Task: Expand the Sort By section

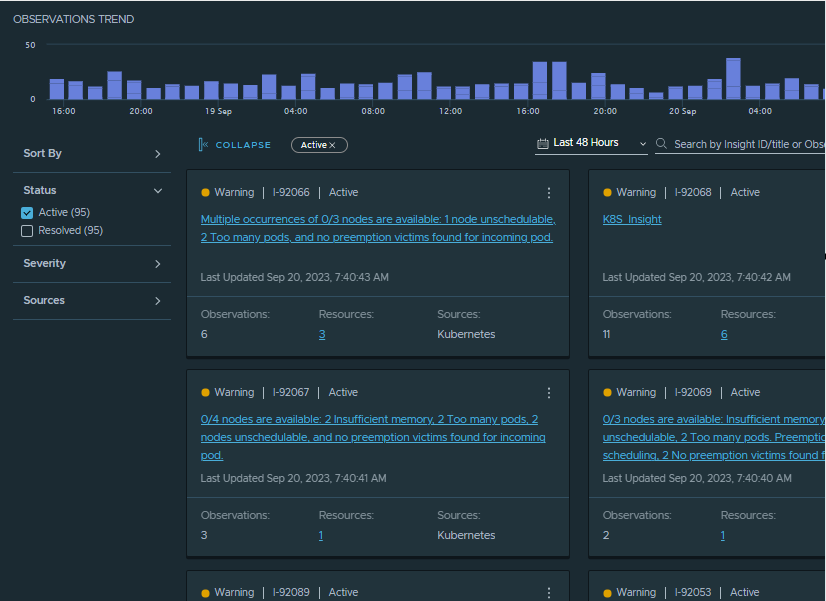Action: [x=157, y=154]
